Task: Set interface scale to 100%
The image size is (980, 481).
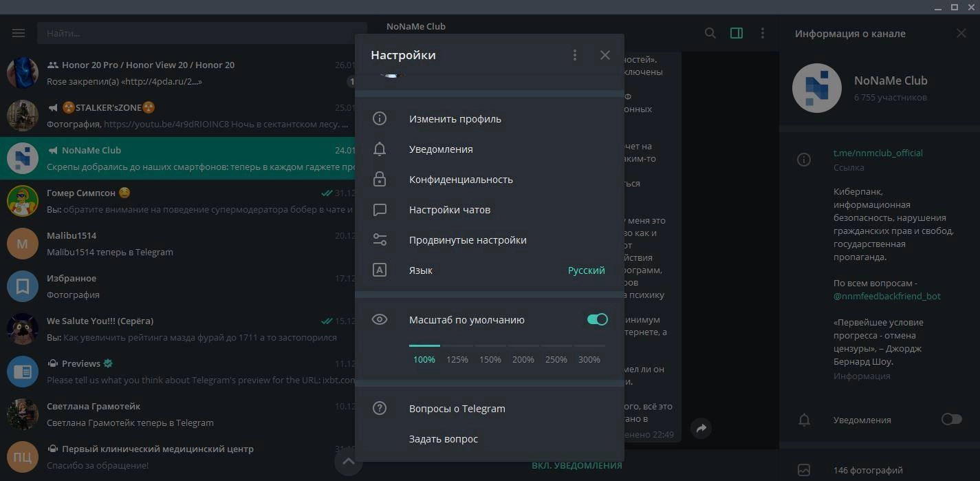Action: pyautogui.click(x=424, y=359)
